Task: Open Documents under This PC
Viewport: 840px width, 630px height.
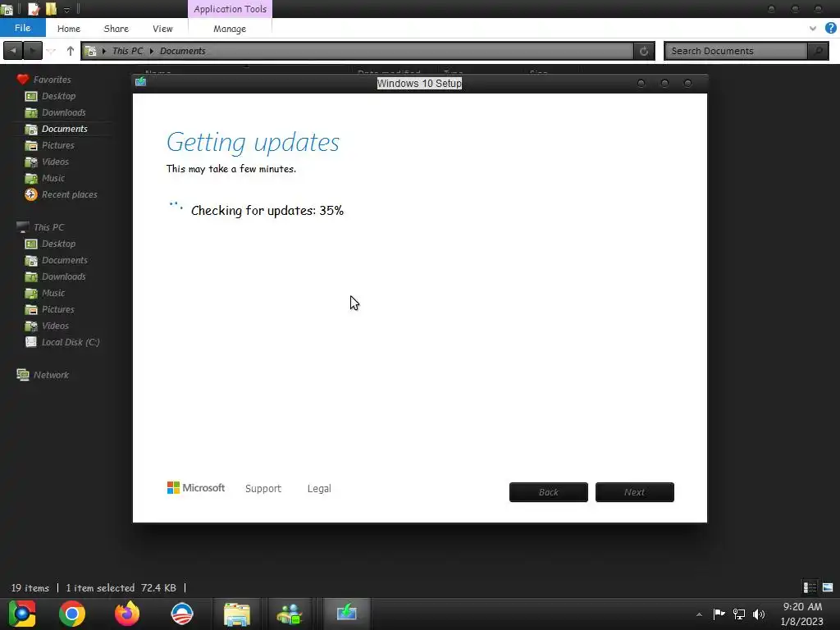Action: click(x=64, y=260)
